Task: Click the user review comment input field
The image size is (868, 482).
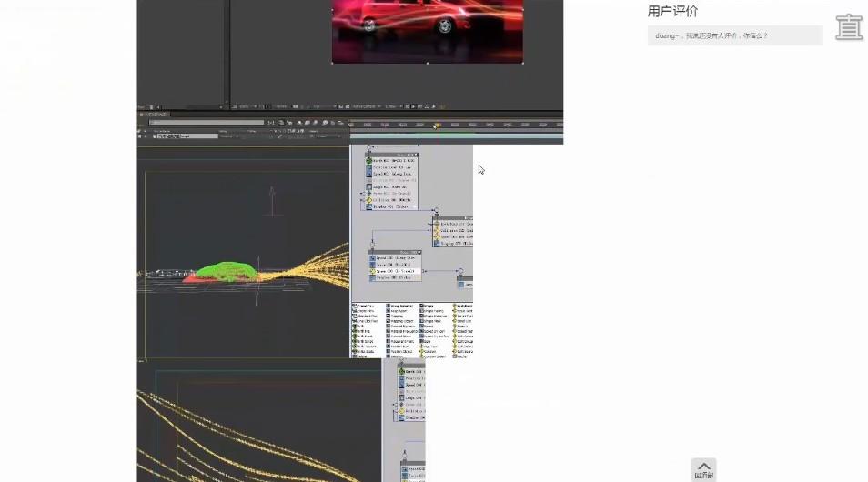Action: click(733, 35)
